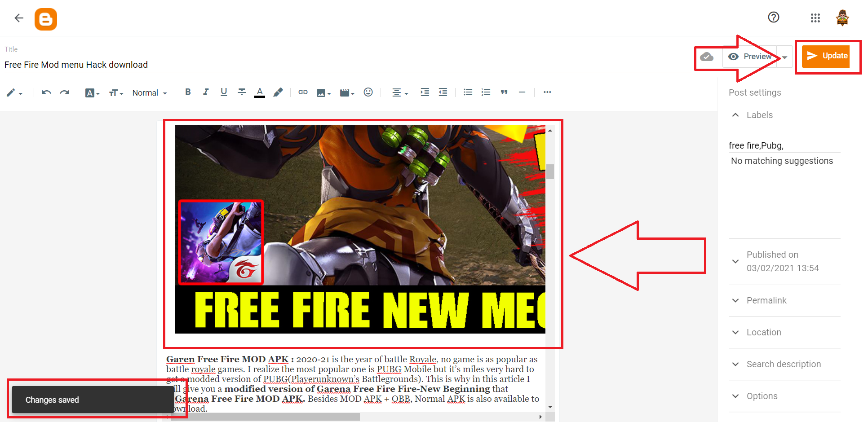Insert or edit a link

click(303, 92)
